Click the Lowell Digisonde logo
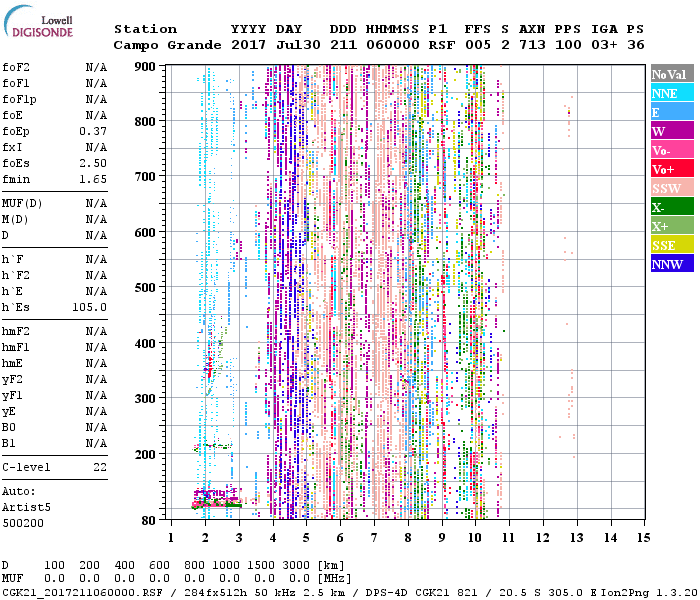The height and width of the screenshot is (600, 700). [x=38, y=22]
